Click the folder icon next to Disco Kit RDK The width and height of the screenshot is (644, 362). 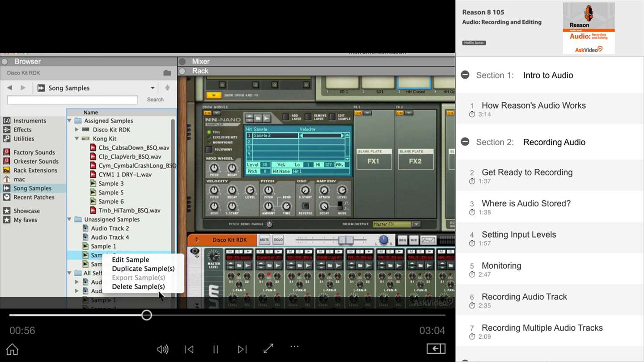(x=167, y=73)
